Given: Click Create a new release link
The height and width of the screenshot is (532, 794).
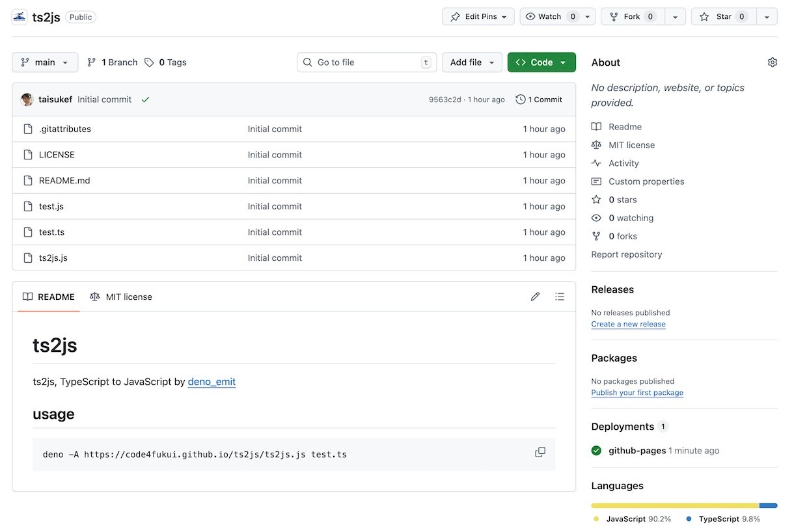Looking at the screenshot, I should (628, 324).
